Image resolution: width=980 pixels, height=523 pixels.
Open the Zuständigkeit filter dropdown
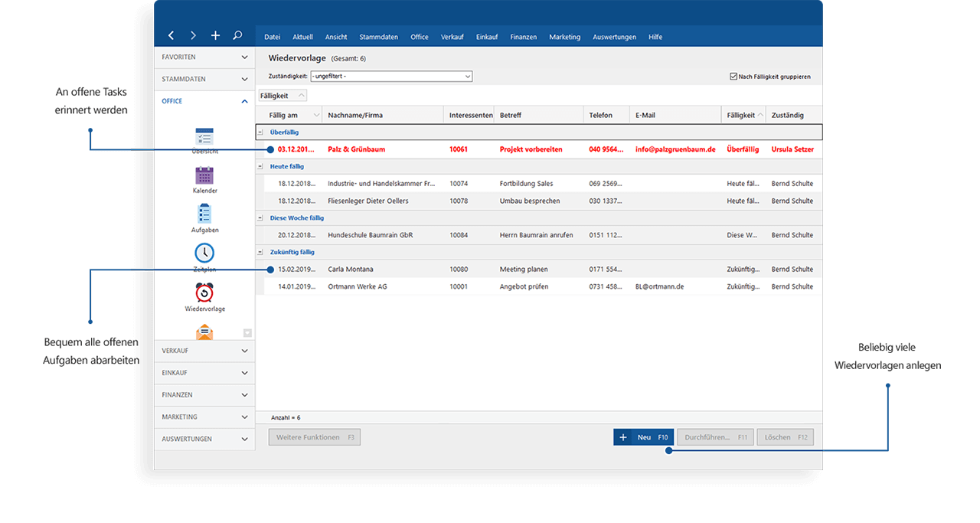(x=467, y=77)
